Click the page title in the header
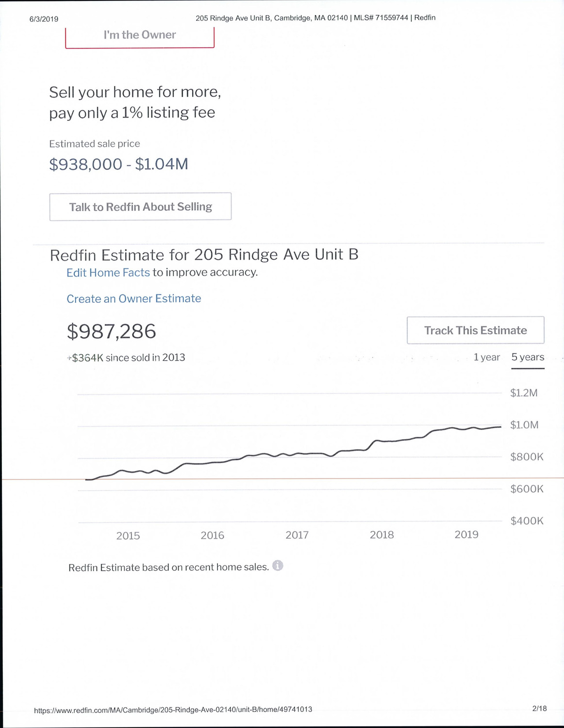The image size is (564, 728). coord(315,18)
